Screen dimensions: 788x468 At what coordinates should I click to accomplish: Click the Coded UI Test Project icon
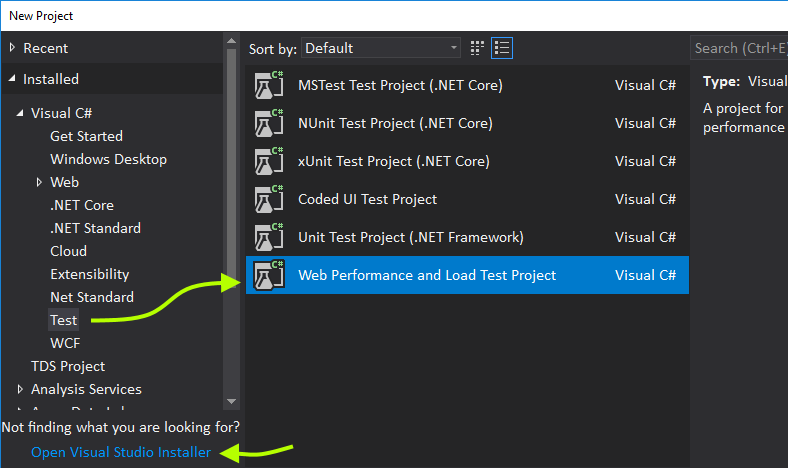tap(269, 200)
